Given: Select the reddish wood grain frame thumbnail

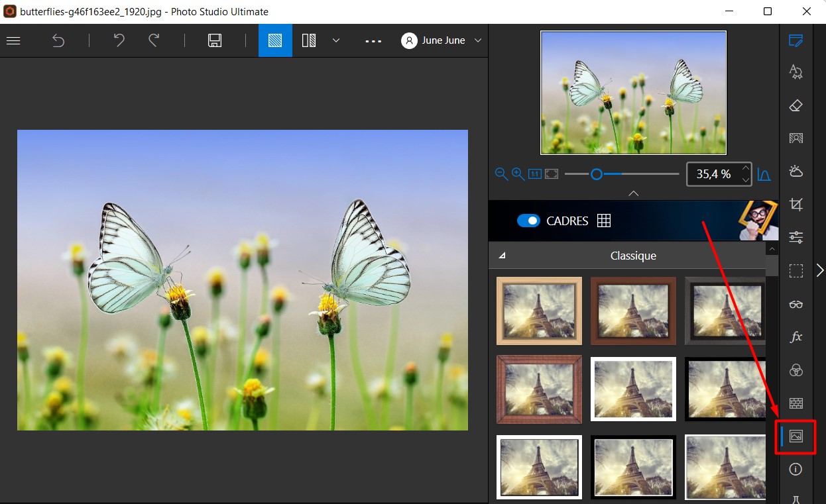Looking at the screenshot, I should (x=540, y=389).
